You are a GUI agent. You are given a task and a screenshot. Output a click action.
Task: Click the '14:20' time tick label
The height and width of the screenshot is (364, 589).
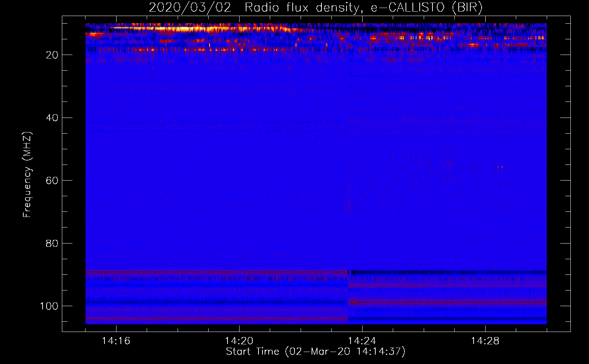click(239, 341)
